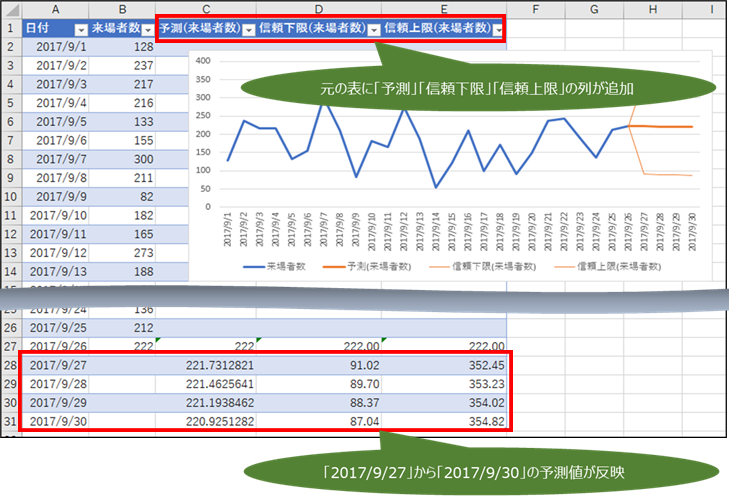The image size is (729, 496).
Task: Click date cell 2017/9/25
Action: (x=55, y=328)
